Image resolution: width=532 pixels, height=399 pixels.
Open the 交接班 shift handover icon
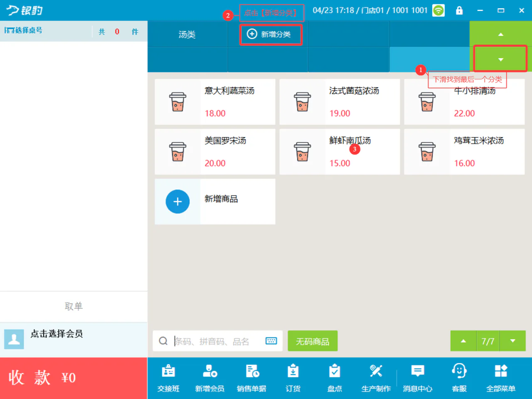click(168, 378)
